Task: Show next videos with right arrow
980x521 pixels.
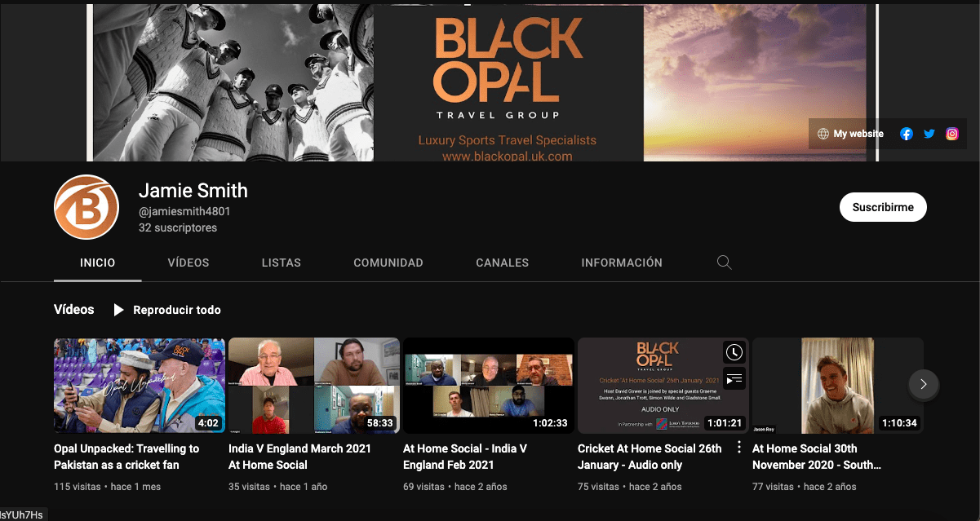Action: (924, 384)
